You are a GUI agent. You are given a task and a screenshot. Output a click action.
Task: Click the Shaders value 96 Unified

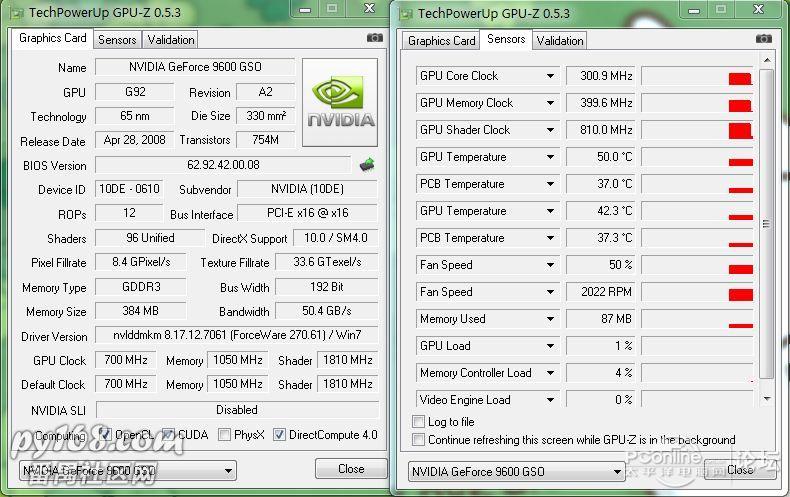(x=150, y=238)
